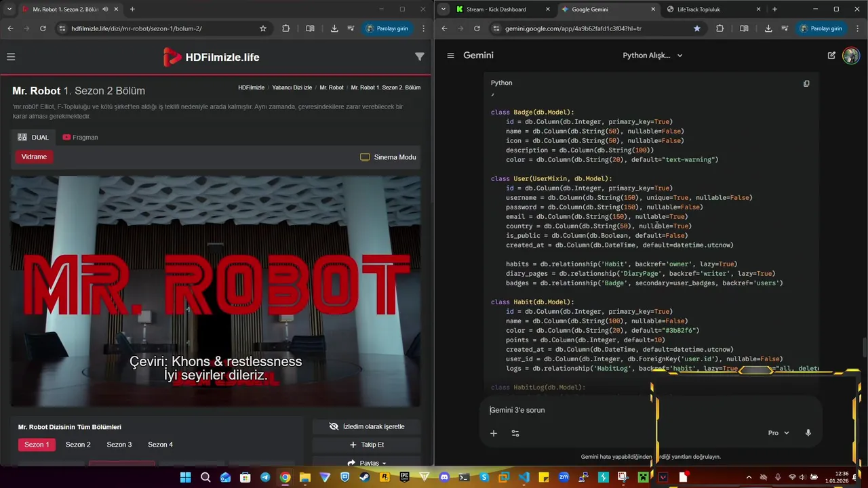Screen dimensions: 868x488
Task: Select the DUAL audio option
Action: (34, 137)
